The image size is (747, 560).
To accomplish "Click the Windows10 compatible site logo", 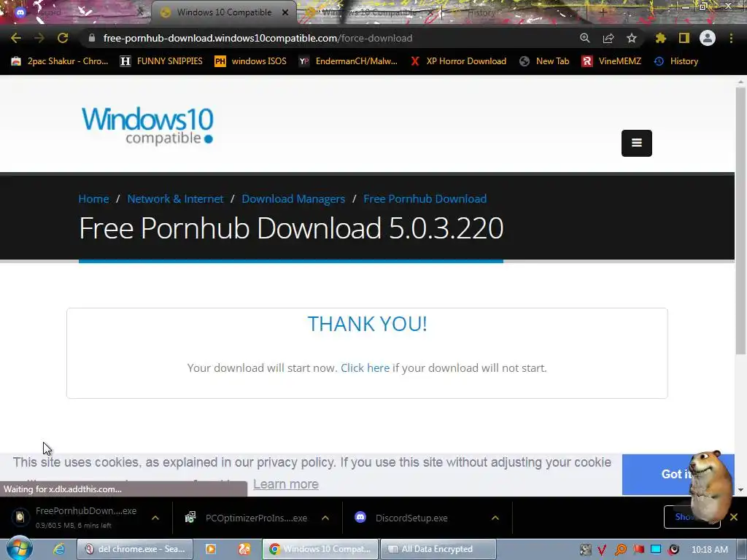I will point(147,125).
